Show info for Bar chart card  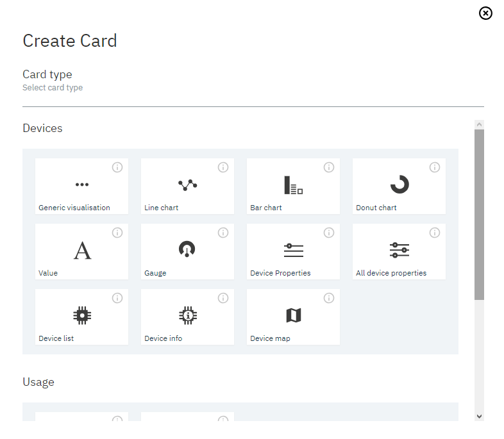pos(329,167)
